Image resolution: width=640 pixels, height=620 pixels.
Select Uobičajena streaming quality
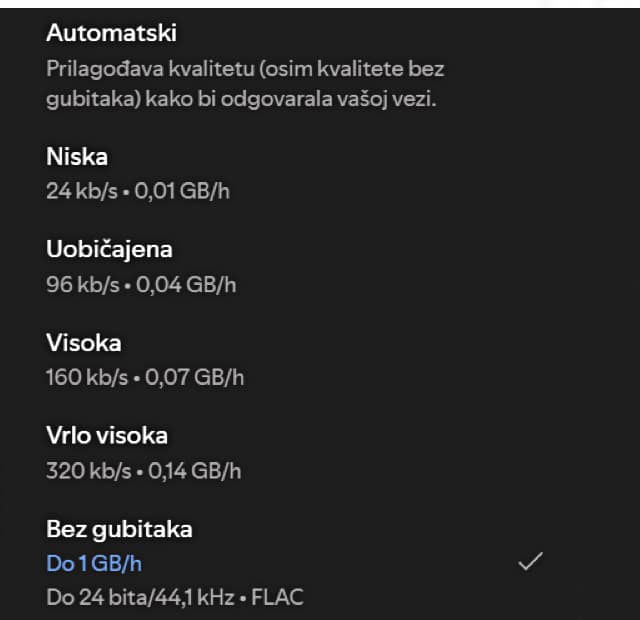[x=109, y=249]
